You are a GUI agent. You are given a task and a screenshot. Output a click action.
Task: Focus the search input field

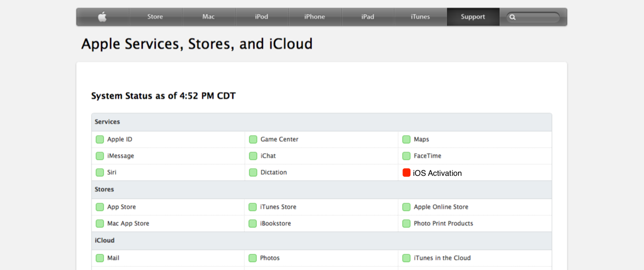coord(537,17)
